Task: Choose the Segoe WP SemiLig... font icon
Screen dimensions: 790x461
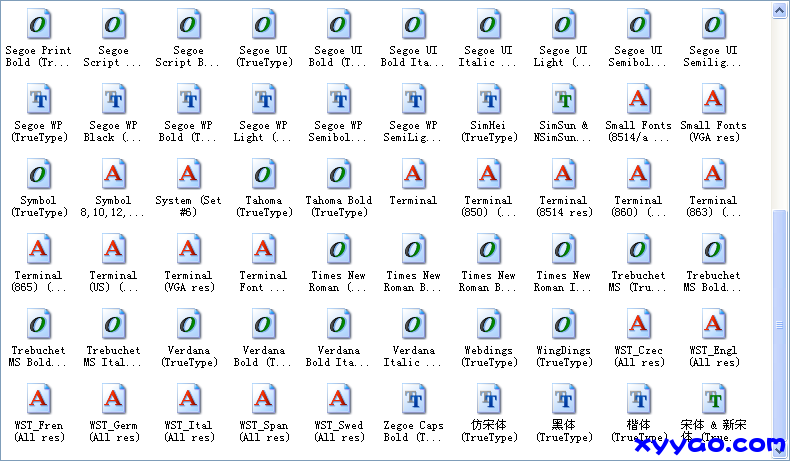Action: click(414, 99)
